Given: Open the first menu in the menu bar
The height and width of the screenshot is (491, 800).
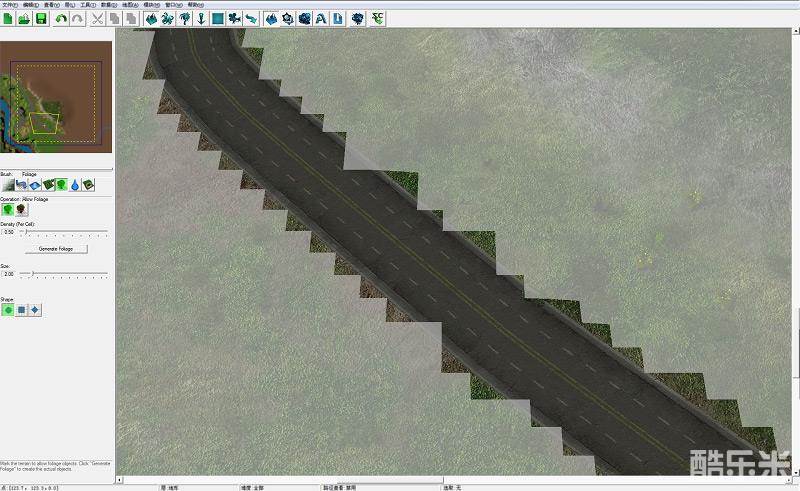Looking at the screenshot, I should [x=11, y=4].
